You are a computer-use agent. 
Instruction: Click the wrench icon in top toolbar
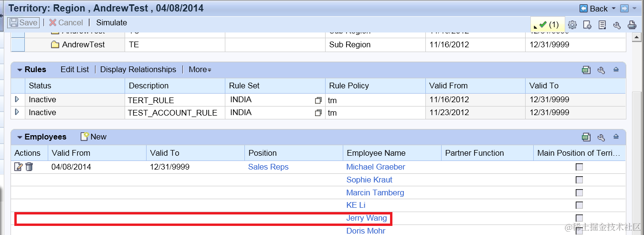tap(617, 25)
